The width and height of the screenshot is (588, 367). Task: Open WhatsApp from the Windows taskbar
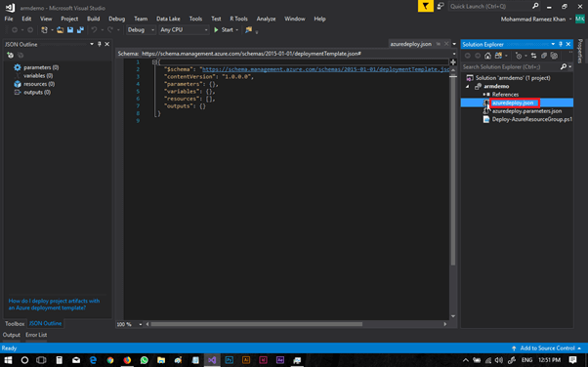144,360
